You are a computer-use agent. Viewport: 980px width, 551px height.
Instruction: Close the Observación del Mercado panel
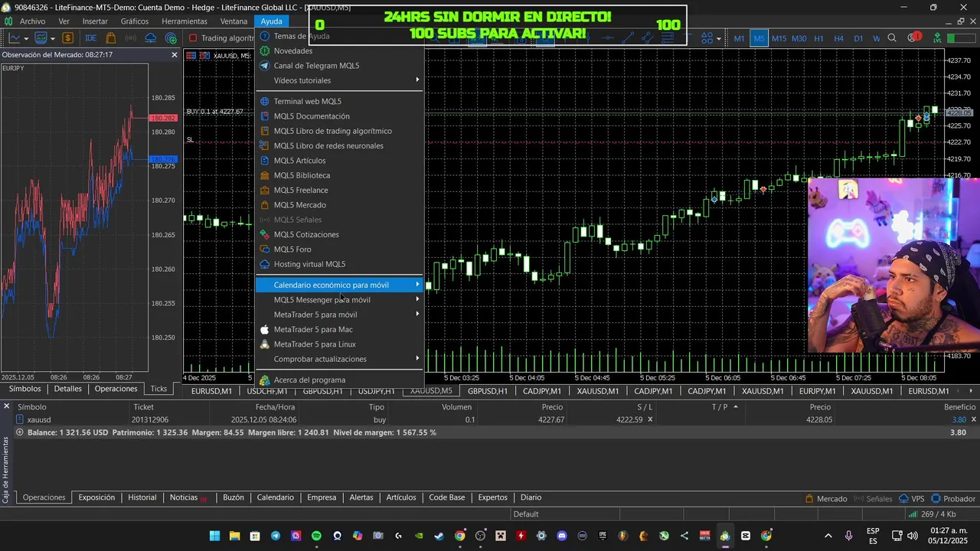[174, 55]
